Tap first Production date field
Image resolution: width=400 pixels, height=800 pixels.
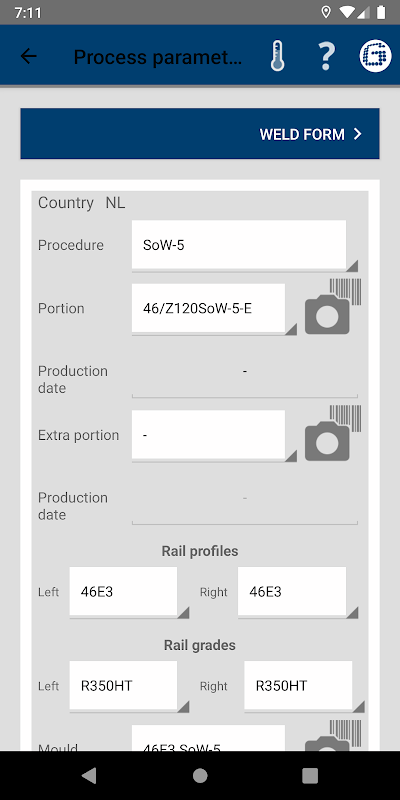point(245,379)
